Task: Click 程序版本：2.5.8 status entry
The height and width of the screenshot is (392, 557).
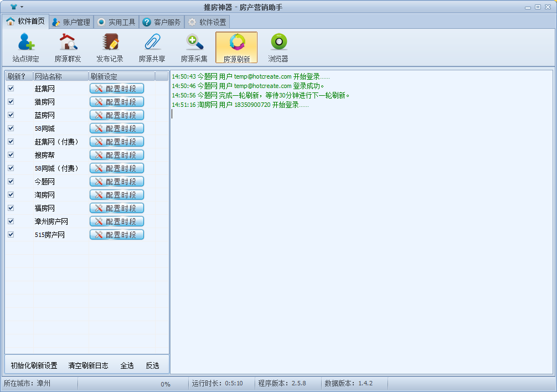Action: pyautogui.click(x=282, y=384)
